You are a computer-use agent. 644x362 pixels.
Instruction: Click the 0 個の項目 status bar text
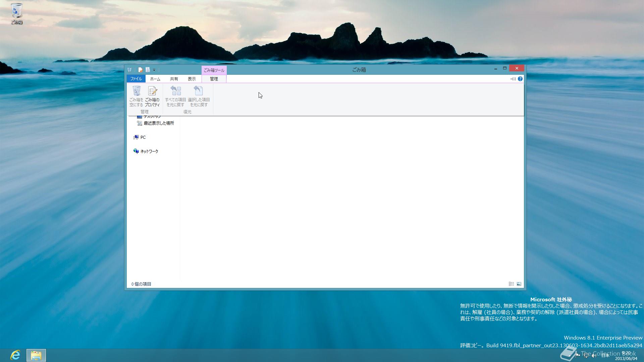click(141, 284)
